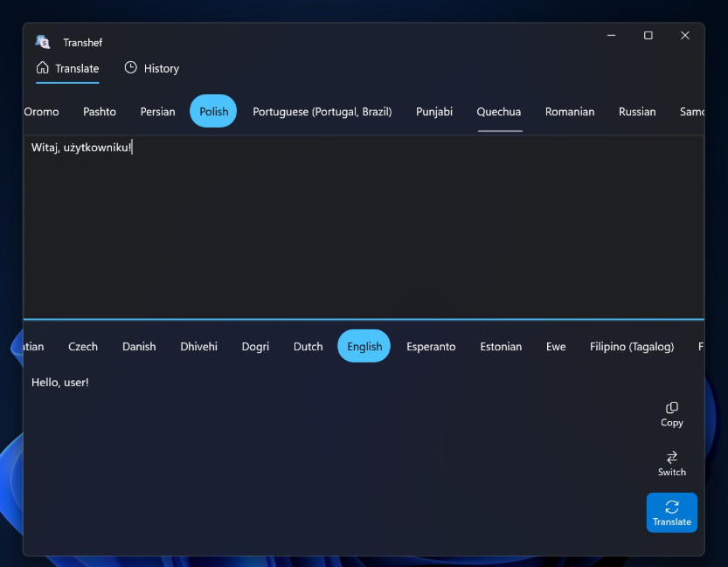Open the Translate home tab

(x=68, y=69)
